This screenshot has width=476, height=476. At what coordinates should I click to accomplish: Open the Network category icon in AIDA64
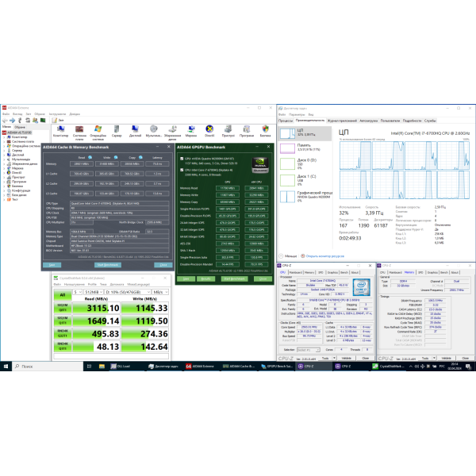[x=191, y=129]
